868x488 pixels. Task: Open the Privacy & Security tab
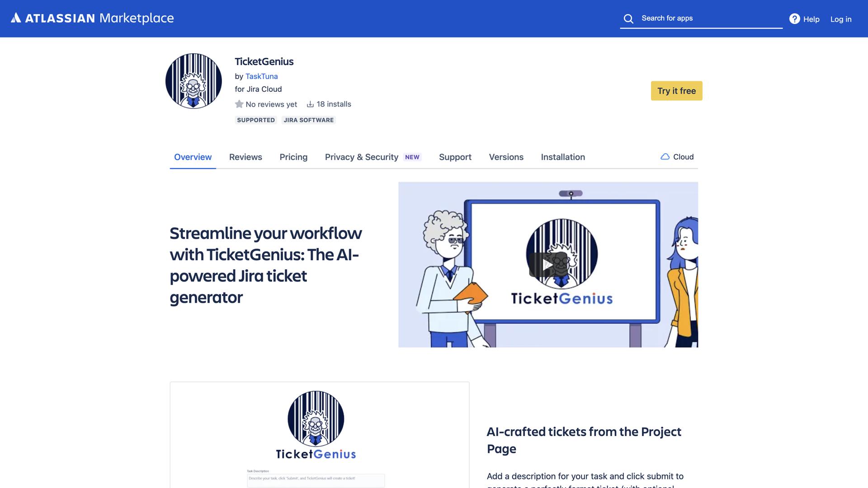pos(361,157)
